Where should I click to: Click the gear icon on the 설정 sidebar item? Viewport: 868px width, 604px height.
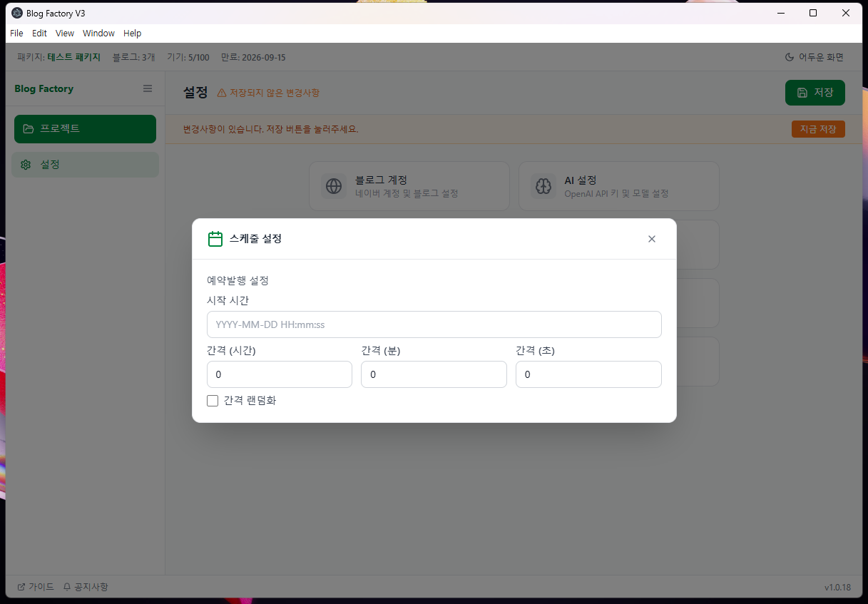(26, 164)
